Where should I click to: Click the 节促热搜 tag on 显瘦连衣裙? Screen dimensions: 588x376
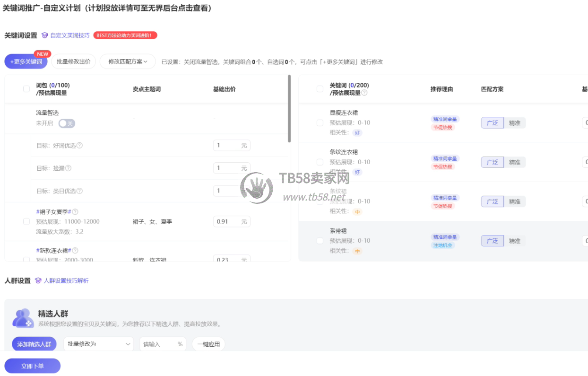[x=444, y=127]
